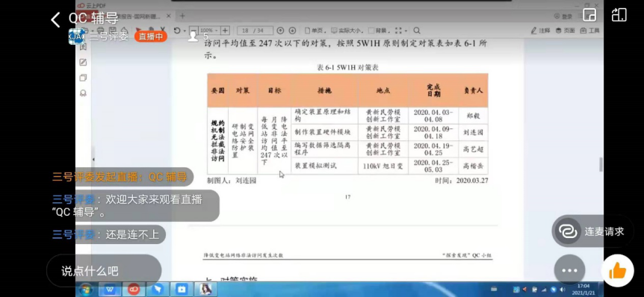Image resolution: width=644 pixels, height=297 pixels.
Task: Tap the screen rotation icon
Action: pyautogui.click(x=619, y=15)
